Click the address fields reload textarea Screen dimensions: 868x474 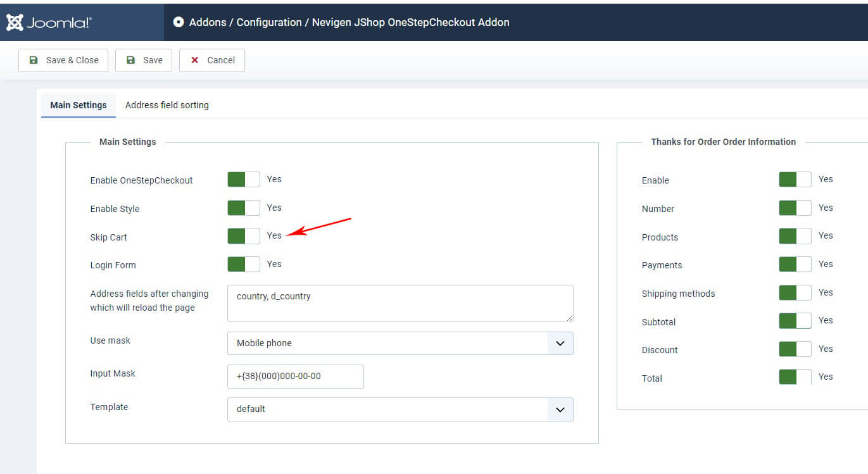400,303
